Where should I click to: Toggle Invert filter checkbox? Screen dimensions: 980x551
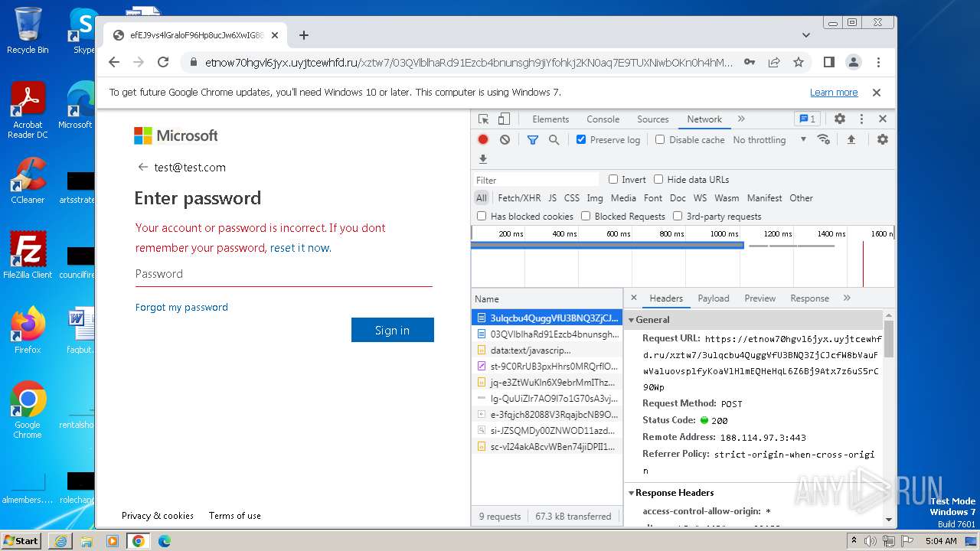tap(613, 179)
